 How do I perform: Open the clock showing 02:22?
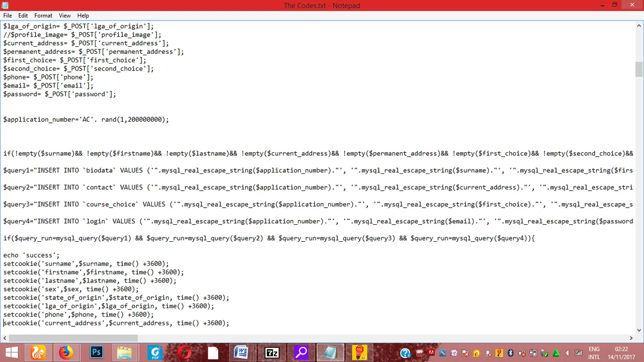pyautogui.click(x=621, y=352)
